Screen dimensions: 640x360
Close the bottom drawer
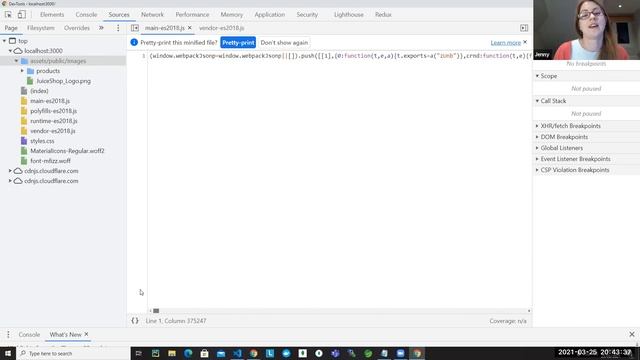(x=632, y=334)
